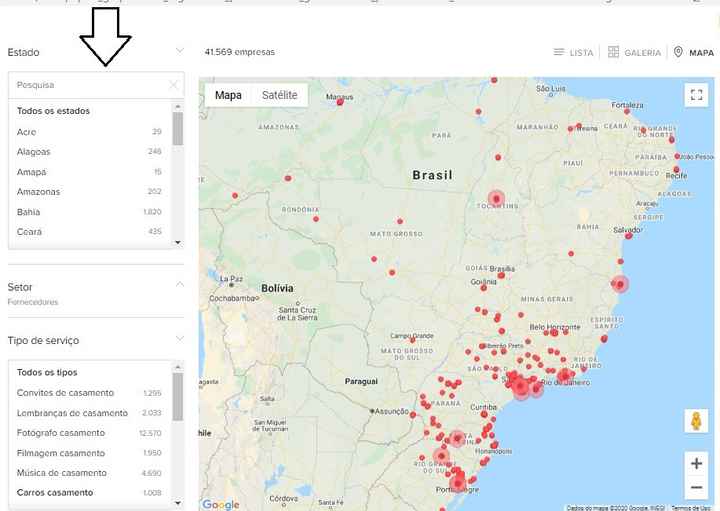Image resolution: width=720 pixels, height=511 pixels.
Task: Filter by Carros casamento
Action: click(x=89, y=493)
